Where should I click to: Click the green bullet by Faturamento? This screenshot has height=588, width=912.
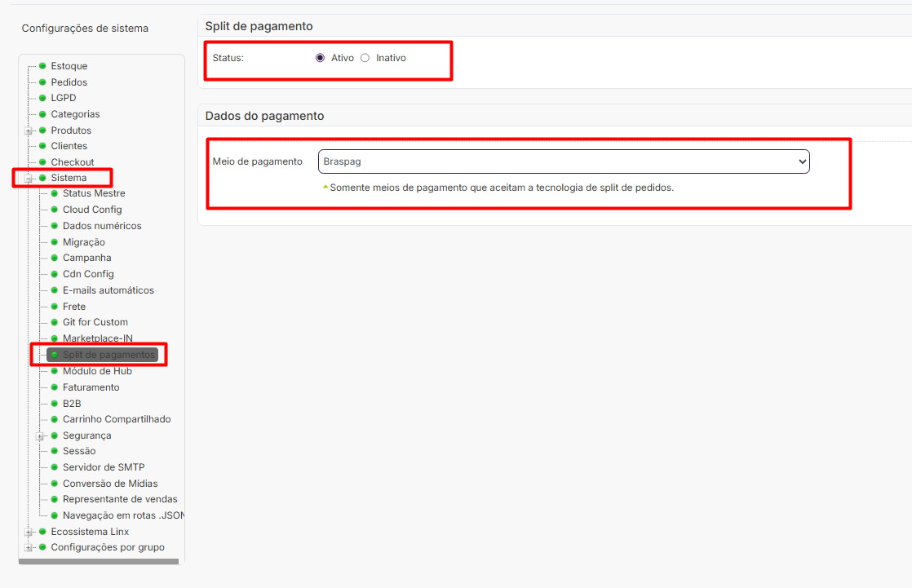point(54,387)
